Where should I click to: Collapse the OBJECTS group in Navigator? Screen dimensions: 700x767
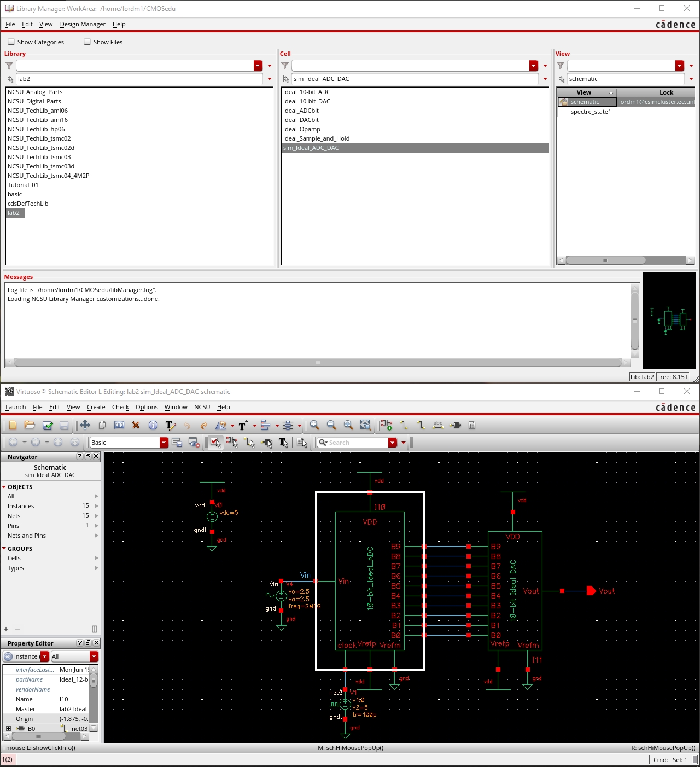[4, 487]
